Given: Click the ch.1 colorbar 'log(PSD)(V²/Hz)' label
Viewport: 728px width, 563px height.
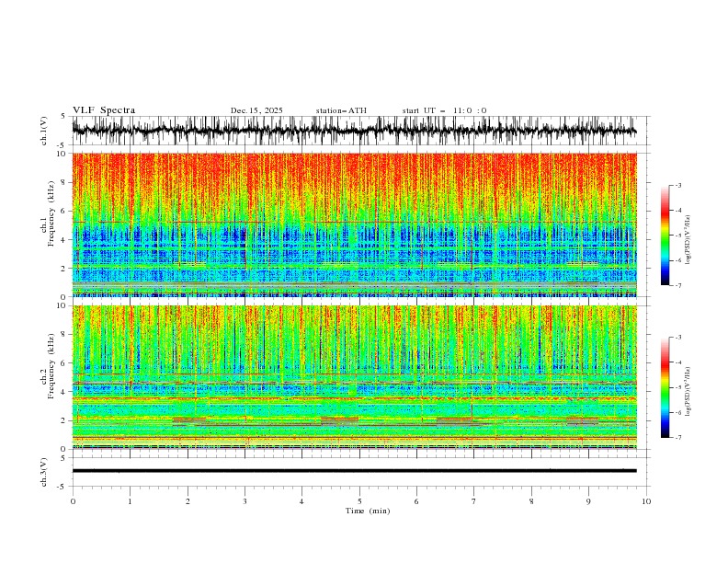Looking at the screenshot, I should coord(688,240).
